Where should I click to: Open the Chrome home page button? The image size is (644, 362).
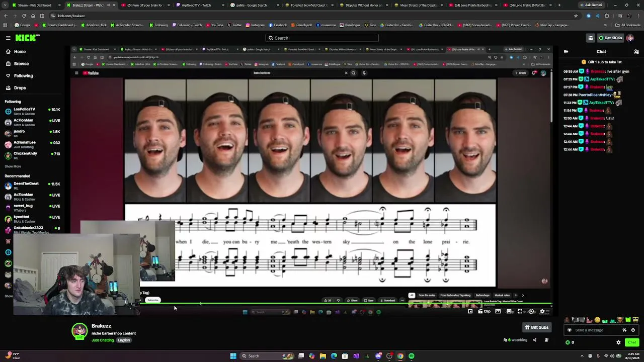tap(33, 16)
